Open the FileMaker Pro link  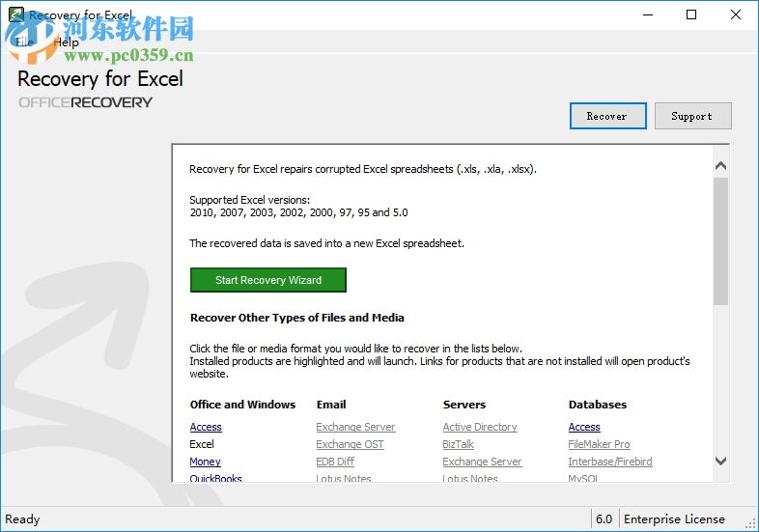(600, 444)
